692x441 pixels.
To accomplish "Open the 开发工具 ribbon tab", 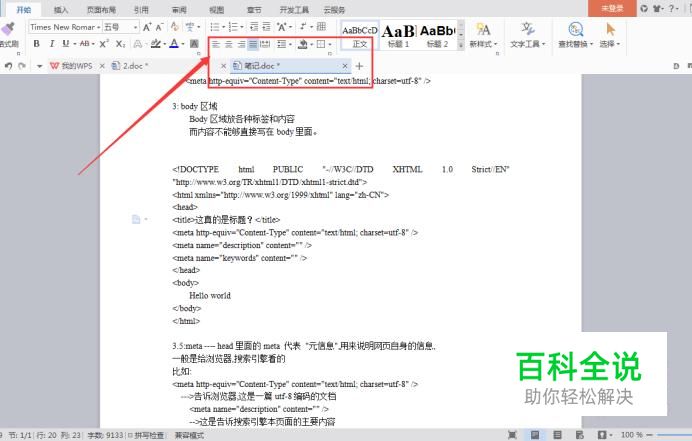I will (294, 10).
